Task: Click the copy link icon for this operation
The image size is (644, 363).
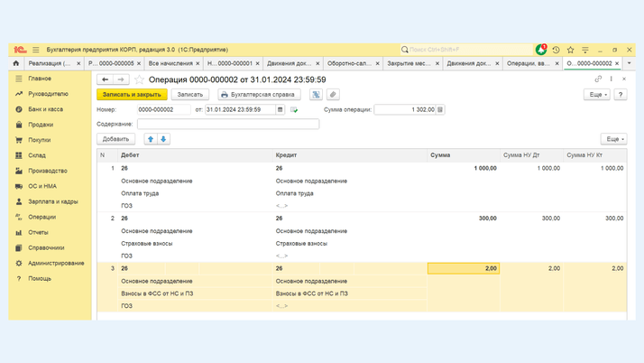Action: tap(598, 79)
